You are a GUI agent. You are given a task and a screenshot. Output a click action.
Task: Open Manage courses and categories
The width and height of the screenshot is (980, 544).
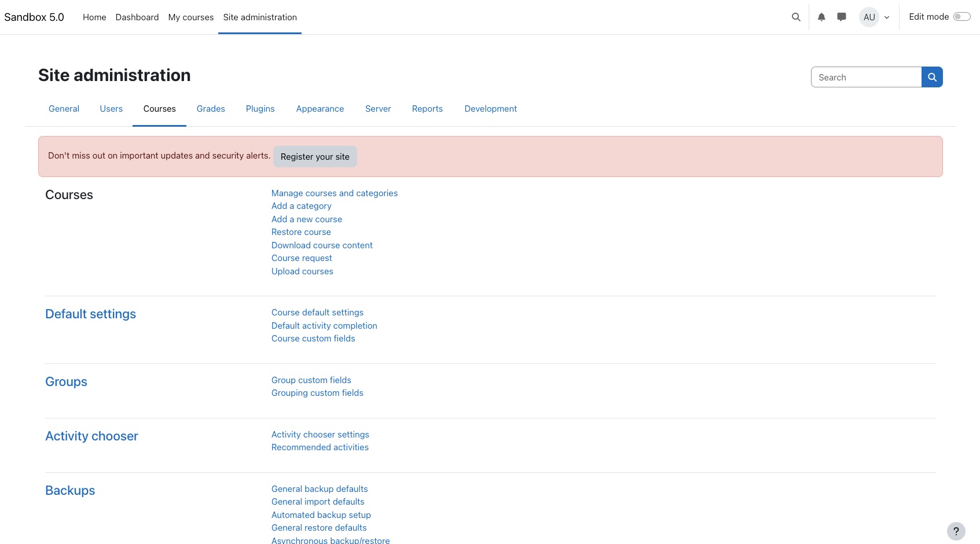[335, 193]
